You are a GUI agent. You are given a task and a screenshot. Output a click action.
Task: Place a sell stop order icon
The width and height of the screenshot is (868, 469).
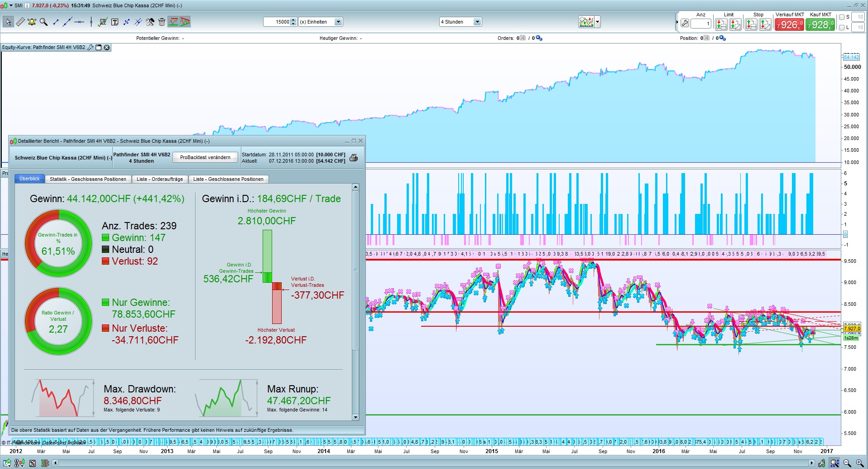tap(765, 24)
